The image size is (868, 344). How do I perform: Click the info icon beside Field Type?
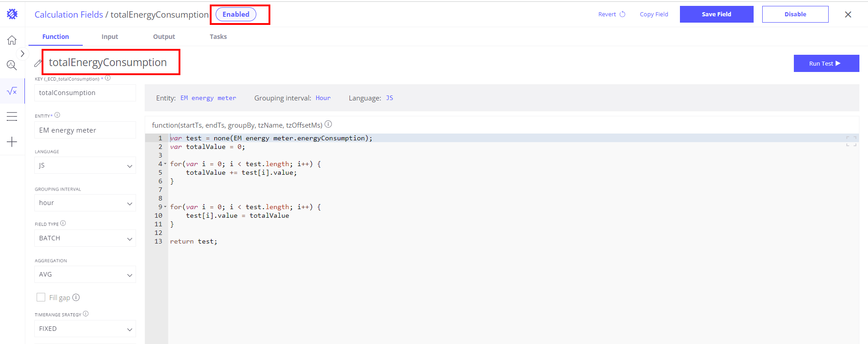(x=63, y=223)
